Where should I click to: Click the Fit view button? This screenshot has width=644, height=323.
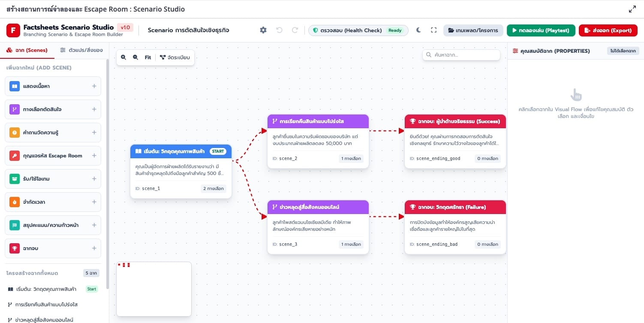pyautogui.click(x=148, y=57)
